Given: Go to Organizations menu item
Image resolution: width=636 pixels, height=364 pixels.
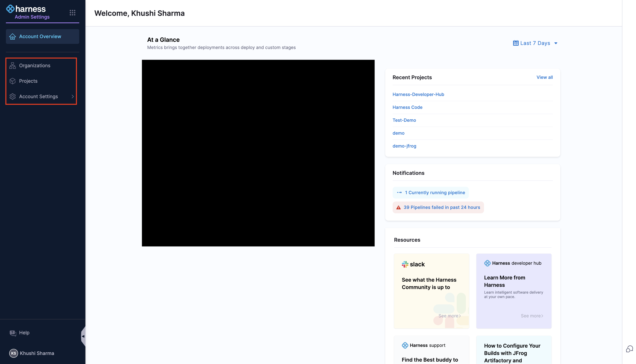Looking at the screenshot, I should 35,66.
